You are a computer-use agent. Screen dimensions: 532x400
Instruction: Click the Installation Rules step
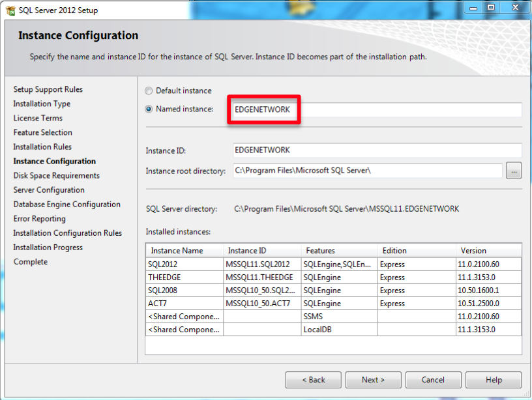(42, 147)
